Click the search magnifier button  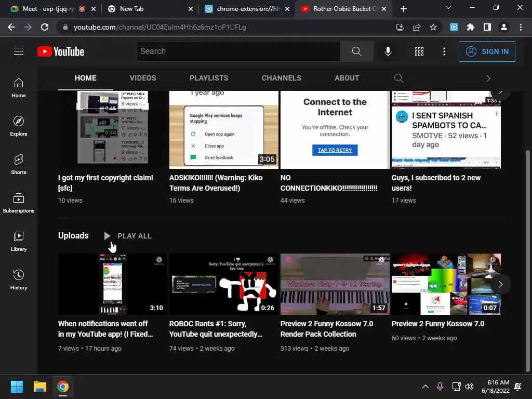point(356,51)
